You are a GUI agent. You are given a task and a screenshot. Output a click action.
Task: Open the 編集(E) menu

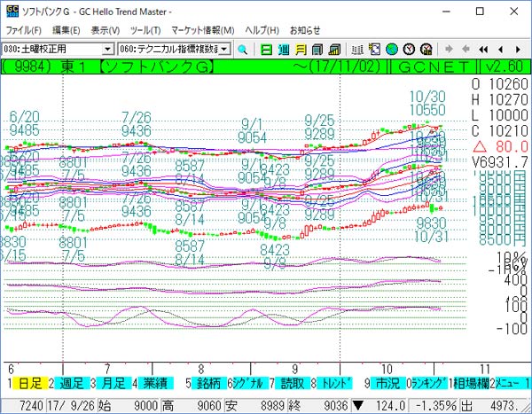coord(66,30)
